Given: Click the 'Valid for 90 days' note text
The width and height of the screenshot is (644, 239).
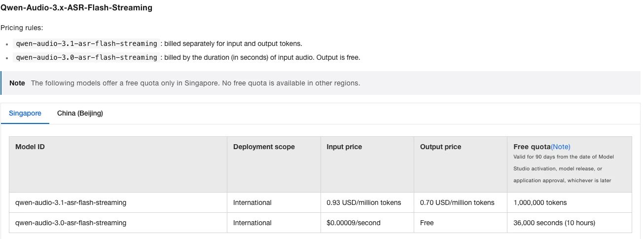Looking at the screenshot, I should pyautogui.click(x=564, y=168).
